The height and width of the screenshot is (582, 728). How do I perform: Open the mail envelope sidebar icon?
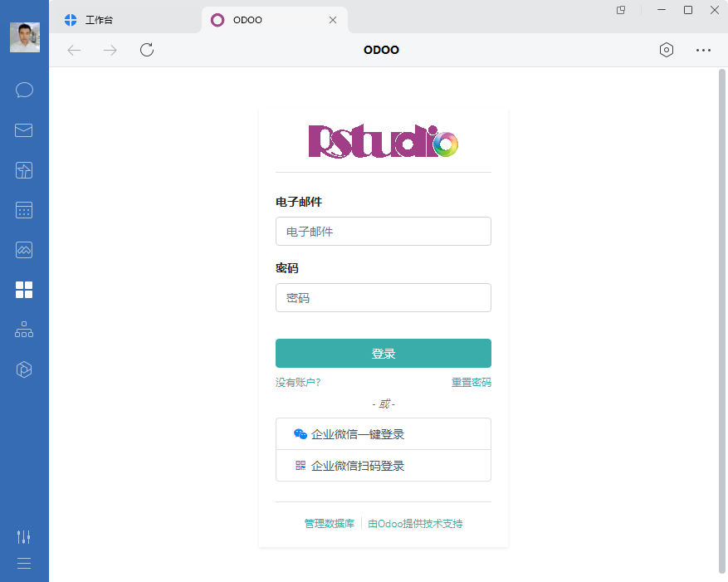(x=24, y=130)
